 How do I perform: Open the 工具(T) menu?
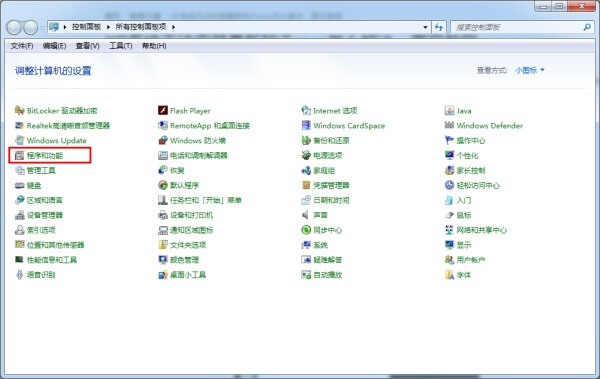click(x=121, y=46)
